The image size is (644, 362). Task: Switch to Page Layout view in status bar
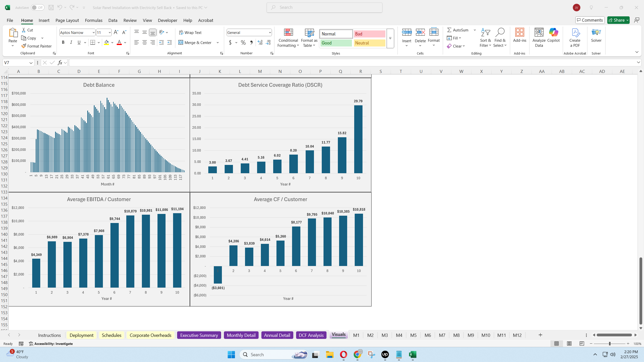point(569,344)
